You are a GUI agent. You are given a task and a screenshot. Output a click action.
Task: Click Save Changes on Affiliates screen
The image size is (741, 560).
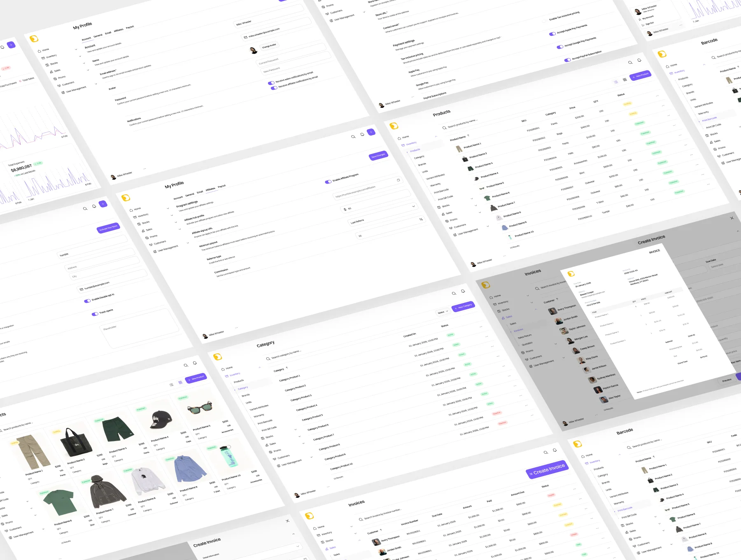tap(378, 156)
